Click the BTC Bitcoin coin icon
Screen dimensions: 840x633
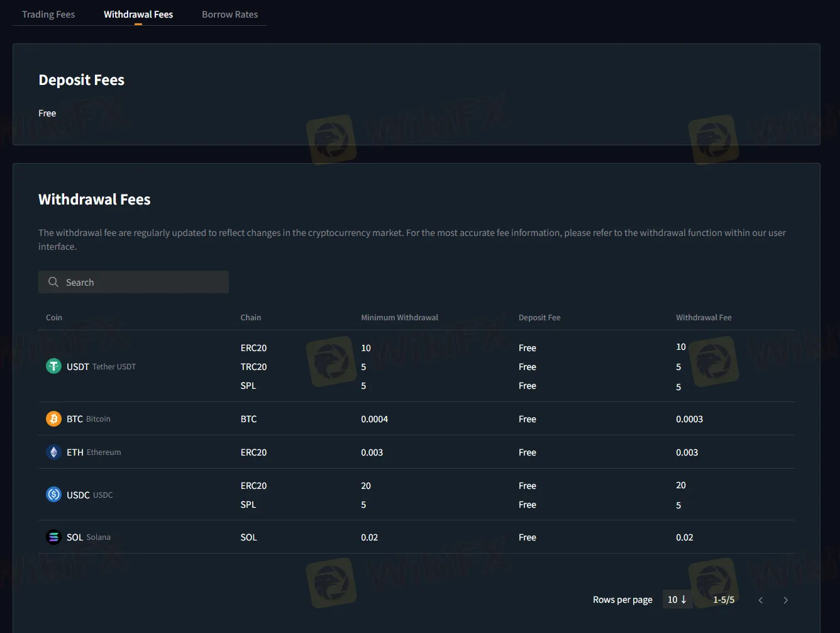tap(53, 418)
